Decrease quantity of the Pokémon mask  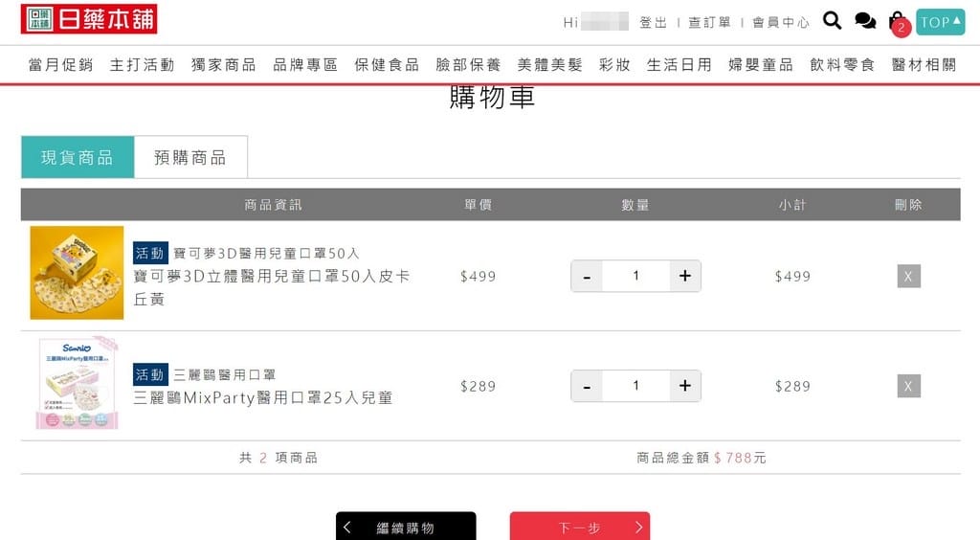point(587,276)
